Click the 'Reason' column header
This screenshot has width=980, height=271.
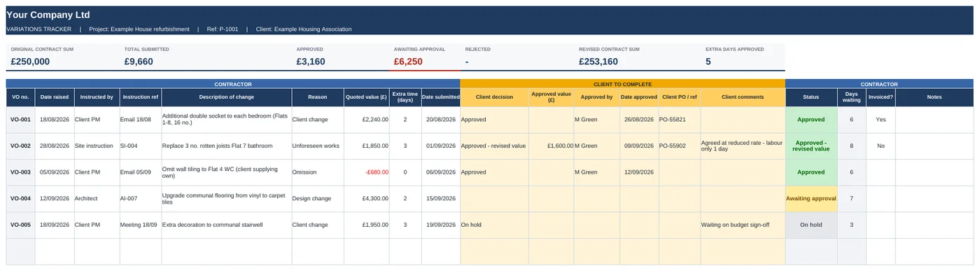pyautogui.click(x=317, y=97)
